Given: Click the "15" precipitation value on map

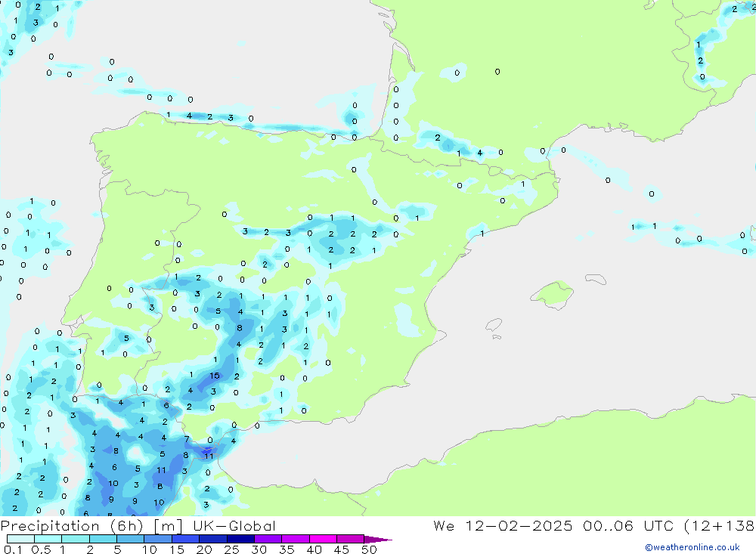Looking at the screenshot, I should coord(215,376).
